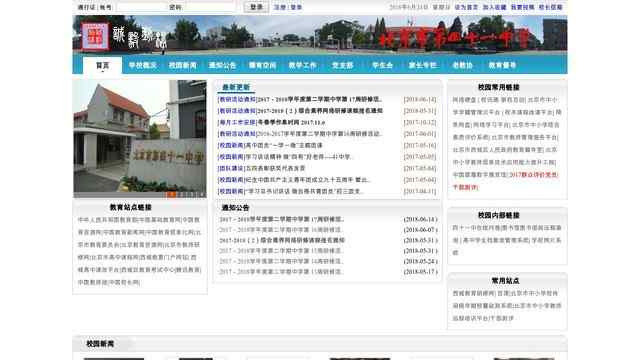The image size is (640, 360).
Task: Go to the 党支部 page
Action: click(342, 65)
